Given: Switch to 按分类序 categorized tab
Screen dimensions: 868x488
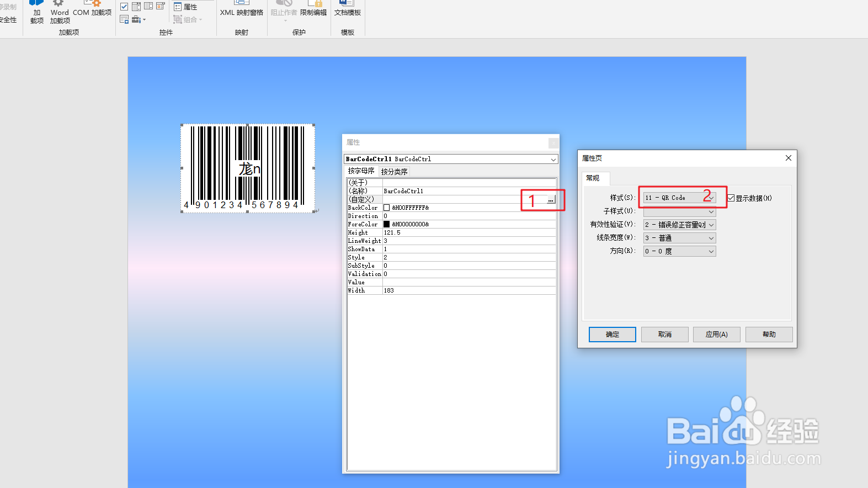Looking at the screenshot, I should [x=394, y=172].
